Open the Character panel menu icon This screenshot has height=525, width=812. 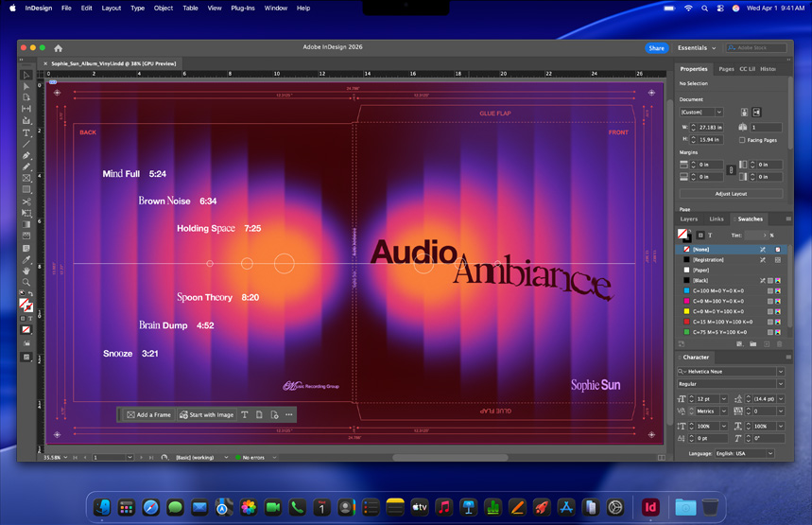click(787, 358)
